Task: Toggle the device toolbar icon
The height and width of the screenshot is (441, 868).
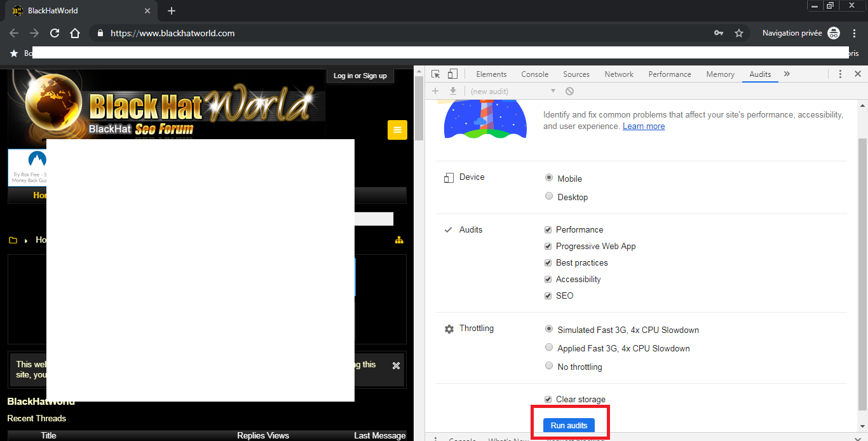Action: coord(452,74)
